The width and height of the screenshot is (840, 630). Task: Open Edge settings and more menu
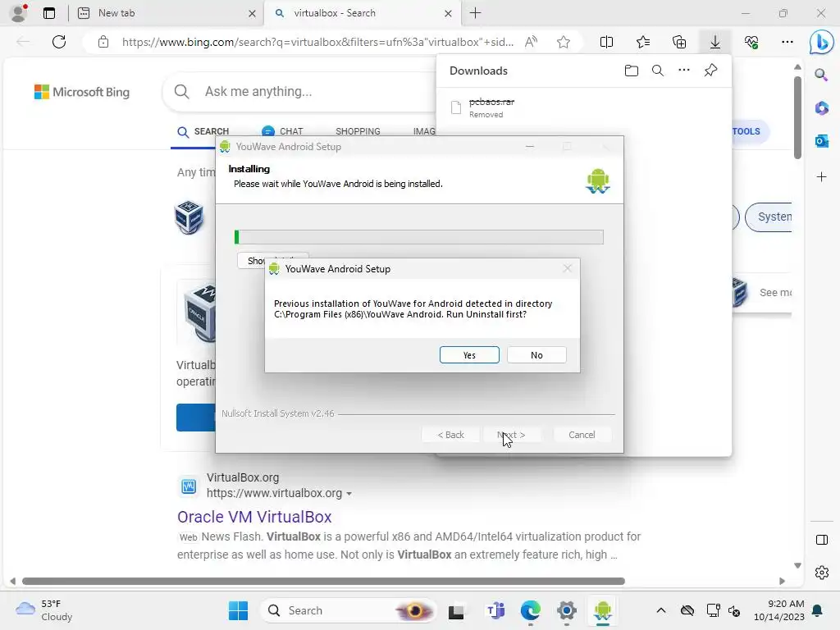(x=787, y=42)
